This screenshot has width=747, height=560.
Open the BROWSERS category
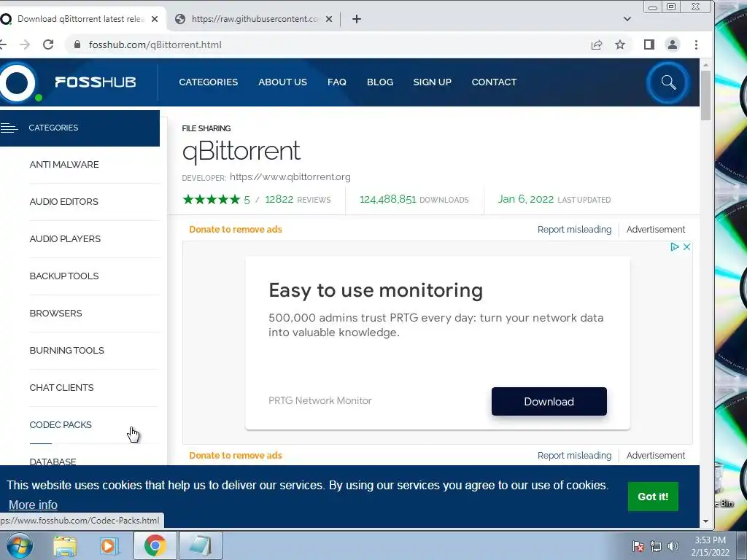point(55,314)
